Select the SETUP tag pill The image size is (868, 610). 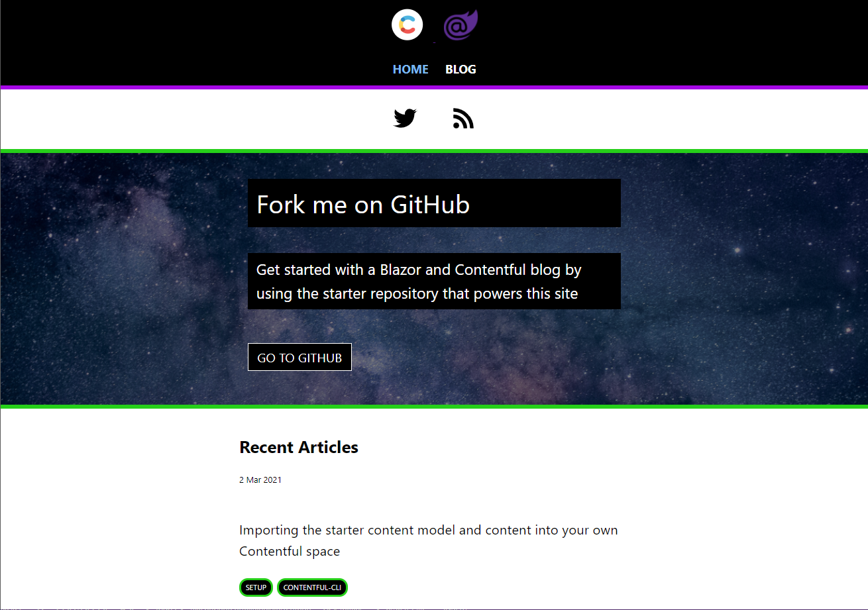tap(256, 587)
